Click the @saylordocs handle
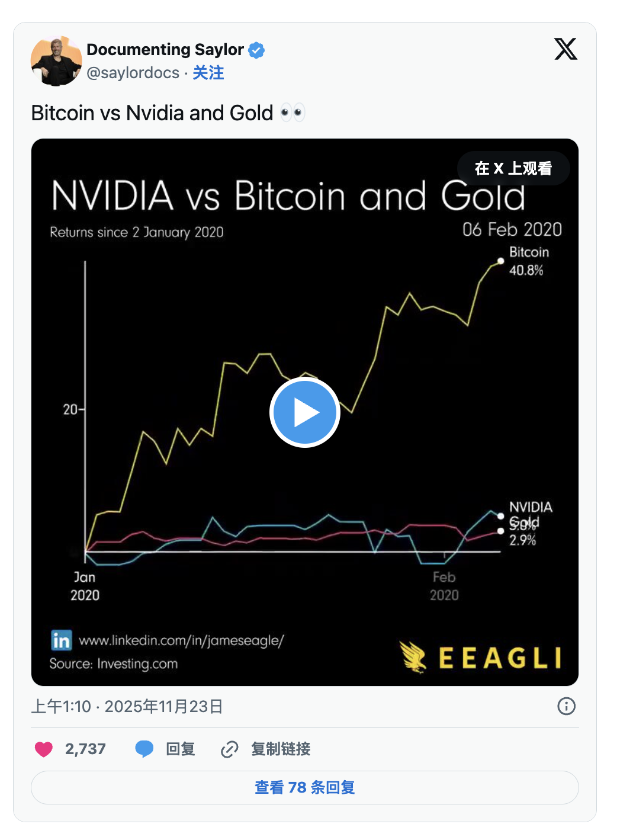 pos(133,73)
